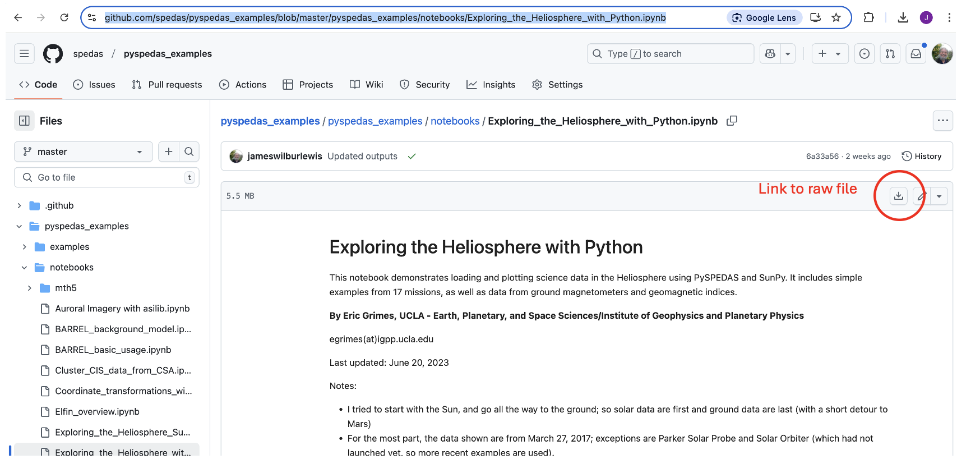The width and height of the screenshot is (980, 468).
Task: Select the .github folder row
Action: click(107, 205)
